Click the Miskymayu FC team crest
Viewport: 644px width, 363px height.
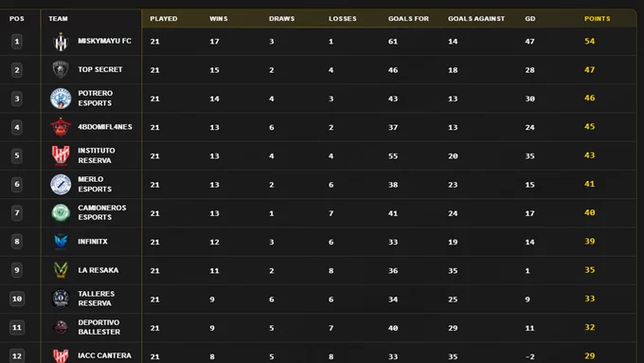(x=61, y=42)
